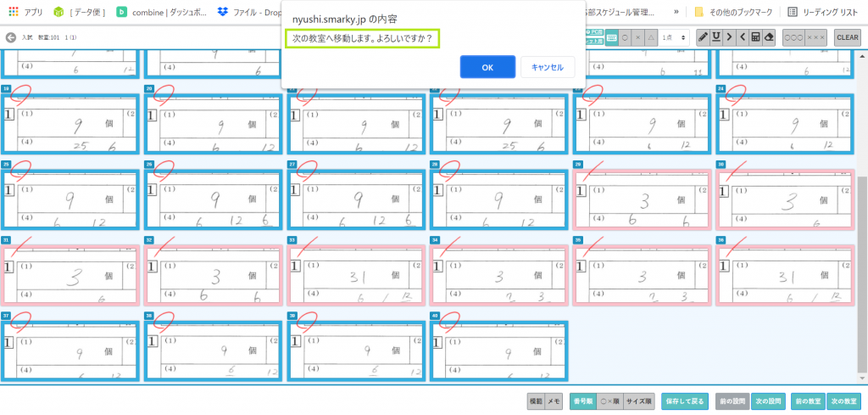The width and height of the screenshot is (868, 415).
Task: Select incorrect answer card number 32
Action: pos(213,275)
